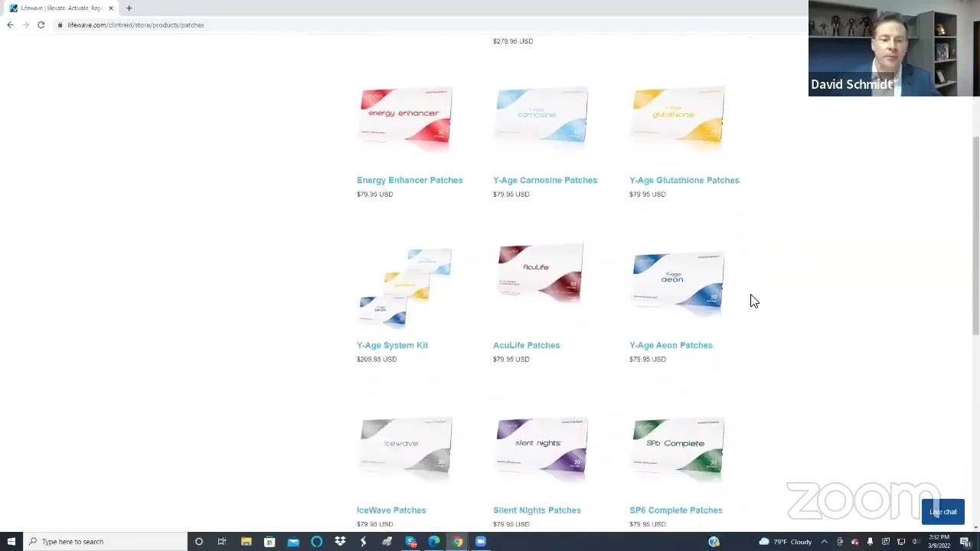Viewport: 980px width, 551px height.
Task: Open Y-Age Carnosine Patches link
Action: (x=545, y=180)
